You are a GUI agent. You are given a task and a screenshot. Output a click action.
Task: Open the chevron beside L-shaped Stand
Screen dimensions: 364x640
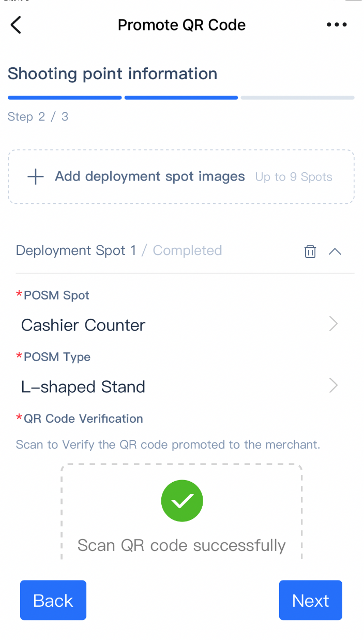pos(333,386)
